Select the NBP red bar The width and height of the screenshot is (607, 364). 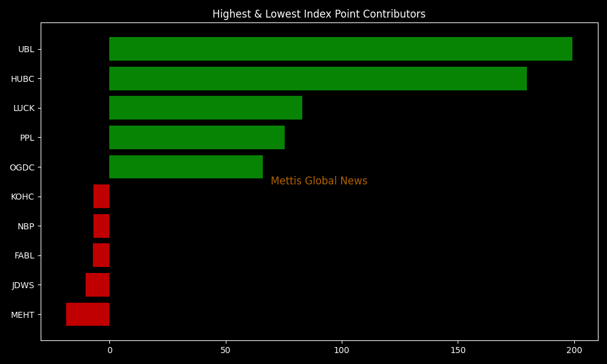tap(101, 226)
